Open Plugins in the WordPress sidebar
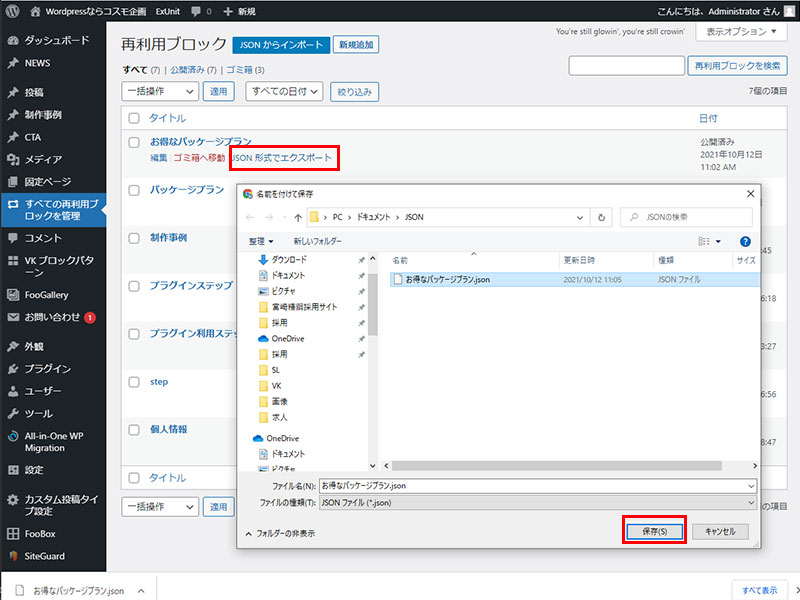Screen dimensions: 800x600 pyautogui.click(x=47, y=368)
